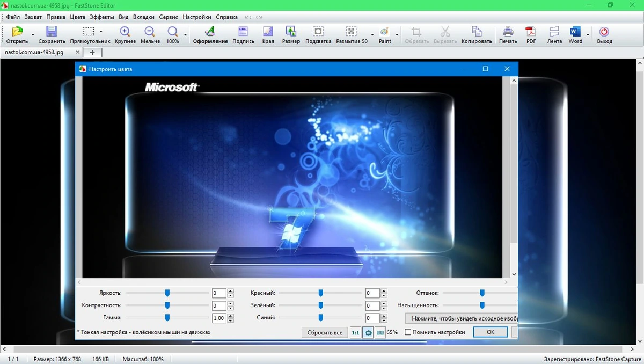Screen dimensions: 644x364
Task: Add a new tab with plus button
Action: tap(92, 53)
